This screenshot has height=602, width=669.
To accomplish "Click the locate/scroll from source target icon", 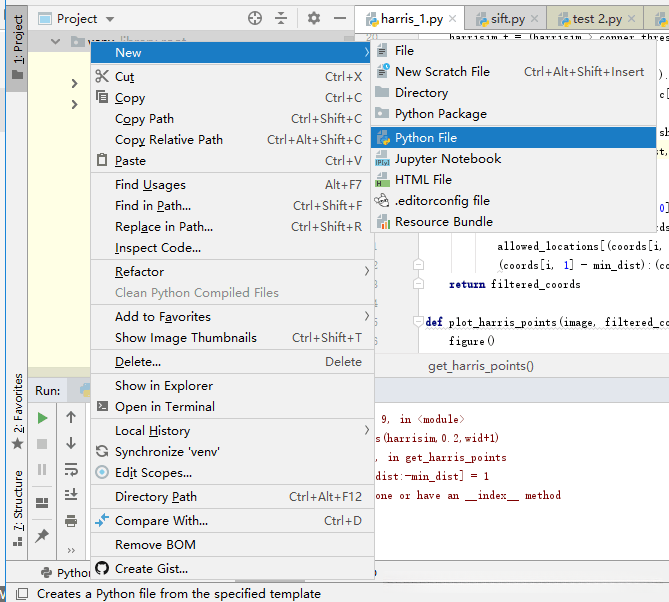I will click(255, 18).
